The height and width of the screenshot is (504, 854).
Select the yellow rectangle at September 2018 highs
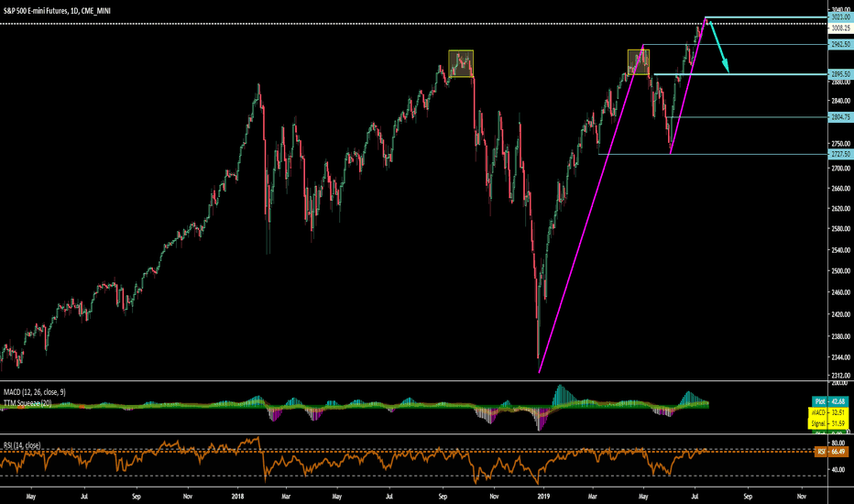pyautogui.click(x=461, y=63)
